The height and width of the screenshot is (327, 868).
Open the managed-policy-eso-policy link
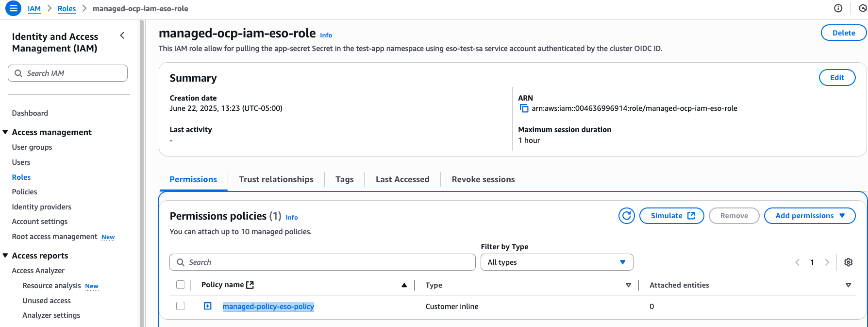tap(268, 307)
